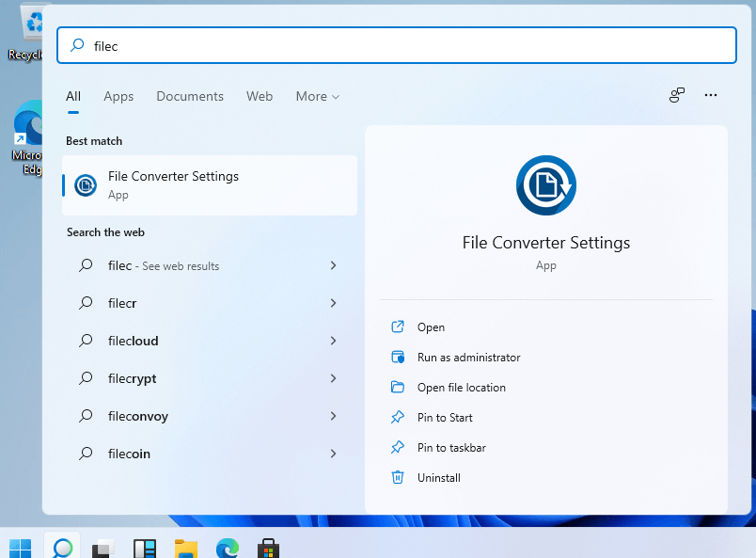Screen dimensions: 756x558
Task: Click the Open file location folder icon
Action: click(398, 387)
